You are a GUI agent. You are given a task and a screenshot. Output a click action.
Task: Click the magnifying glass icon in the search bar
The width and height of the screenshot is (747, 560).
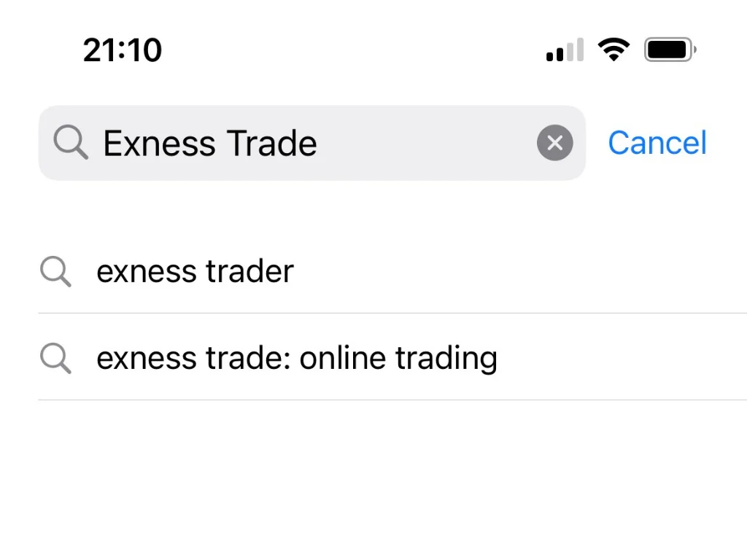[x=70, y=143]
